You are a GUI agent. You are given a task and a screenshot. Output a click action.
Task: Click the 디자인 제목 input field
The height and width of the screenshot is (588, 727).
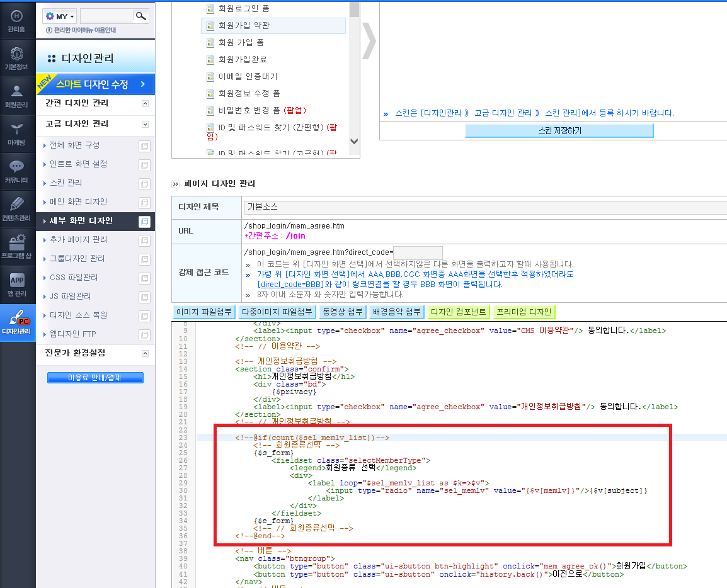[x=484, y=207]
